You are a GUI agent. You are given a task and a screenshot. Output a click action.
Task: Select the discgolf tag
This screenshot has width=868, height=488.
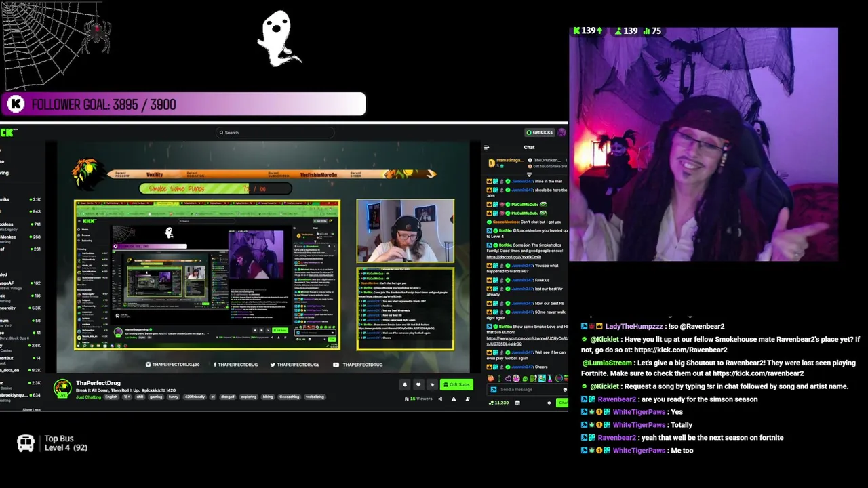coord(228,396)
